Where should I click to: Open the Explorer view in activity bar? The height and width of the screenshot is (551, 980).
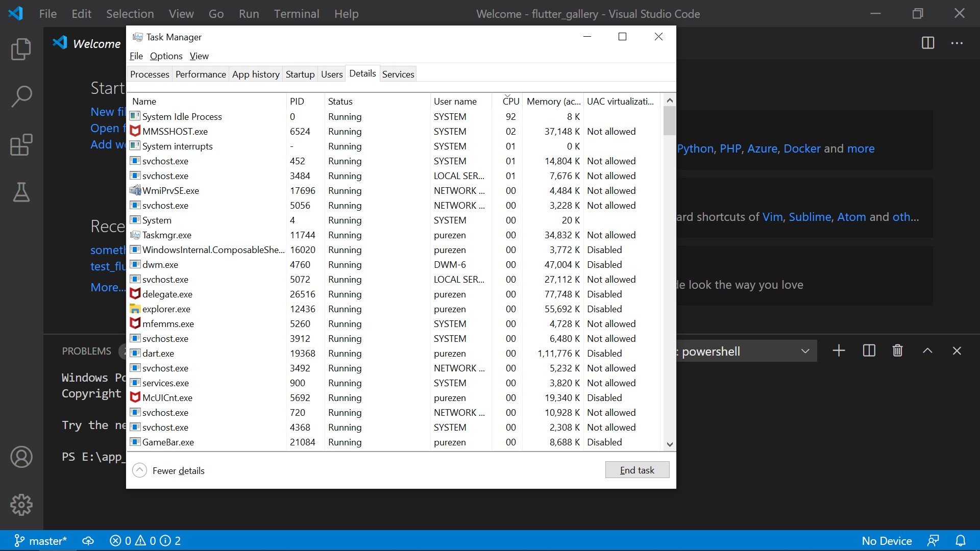pyautogui.click(x=21, y=49)
